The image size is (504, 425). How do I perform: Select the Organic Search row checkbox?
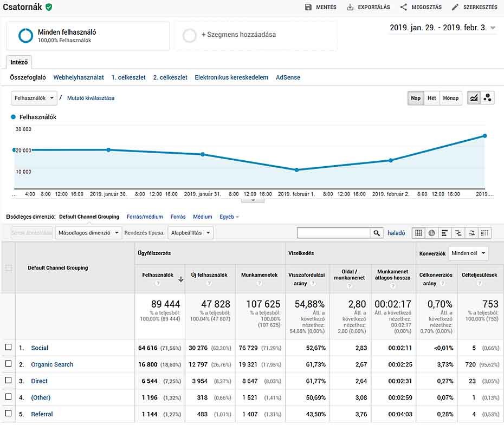[x=8, y=364]
